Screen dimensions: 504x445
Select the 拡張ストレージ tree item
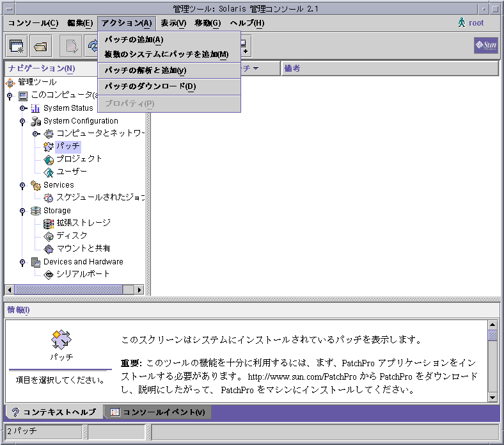click(x=84, y=223)
